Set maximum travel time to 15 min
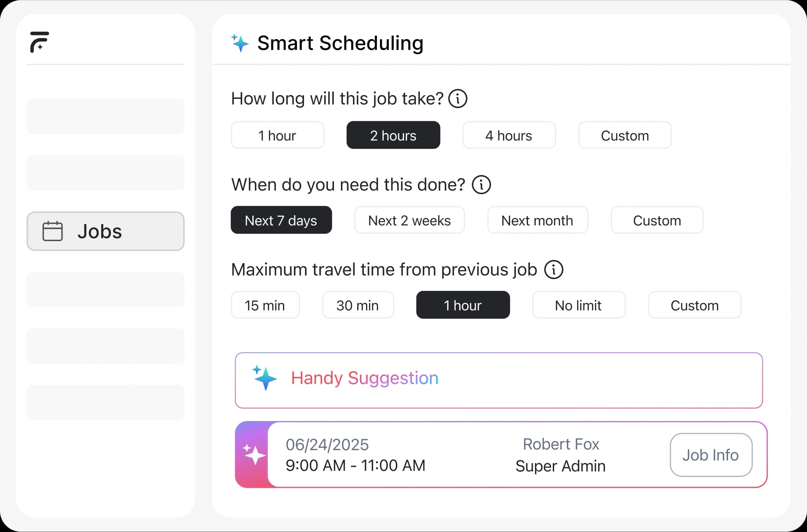Screen dimensions: 807x532 (x=265, y=305)
